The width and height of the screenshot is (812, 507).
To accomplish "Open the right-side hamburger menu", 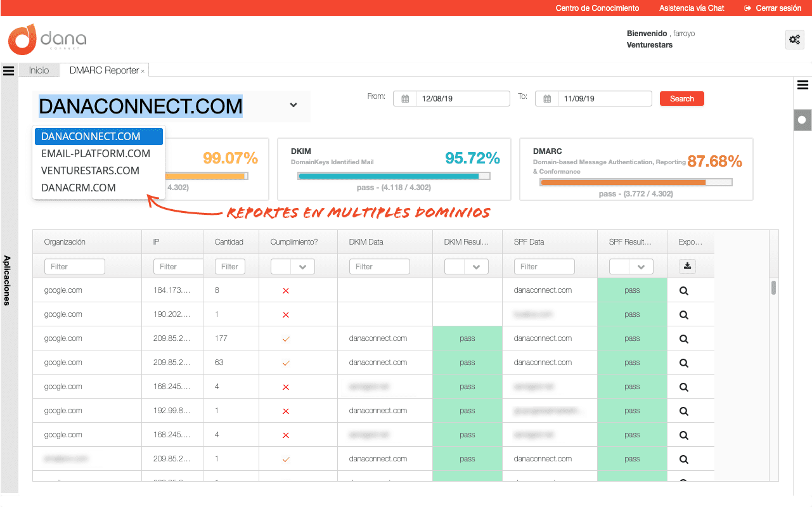I will pyautogui.click(x=802, y=85).
